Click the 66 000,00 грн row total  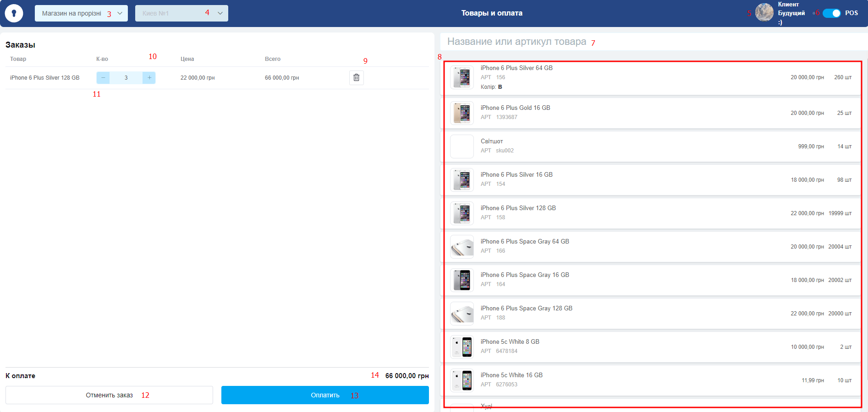coord(282,78)
